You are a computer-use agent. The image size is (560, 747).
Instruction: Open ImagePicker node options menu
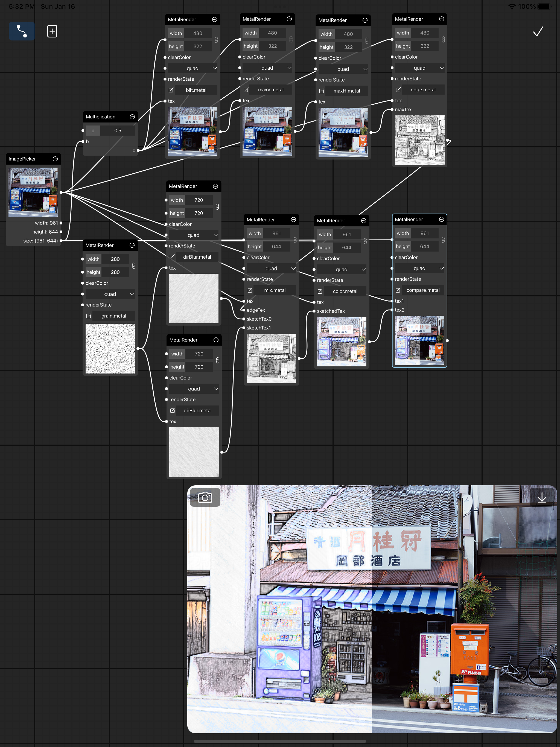coord(55,159)
